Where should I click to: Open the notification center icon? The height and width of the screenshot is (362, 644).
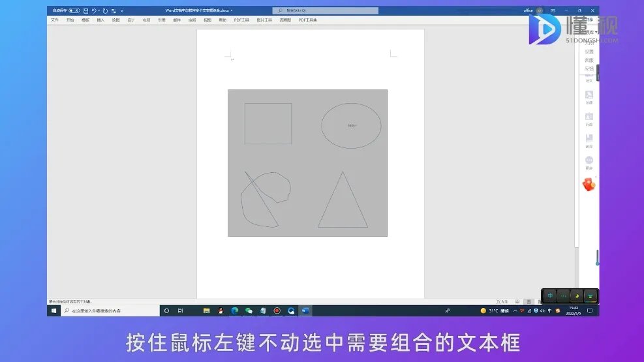coord(590,310)
